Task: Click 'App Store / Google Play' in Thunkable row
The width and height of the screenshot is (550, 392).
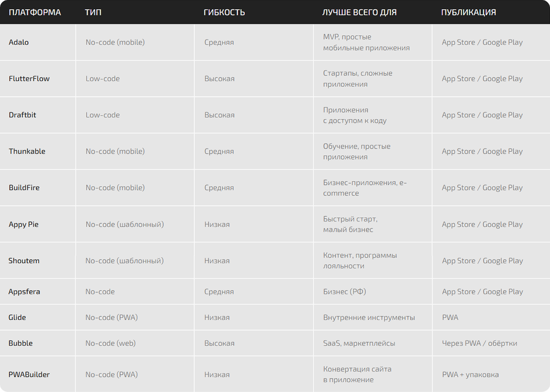Action: click(x=482, y=151)
